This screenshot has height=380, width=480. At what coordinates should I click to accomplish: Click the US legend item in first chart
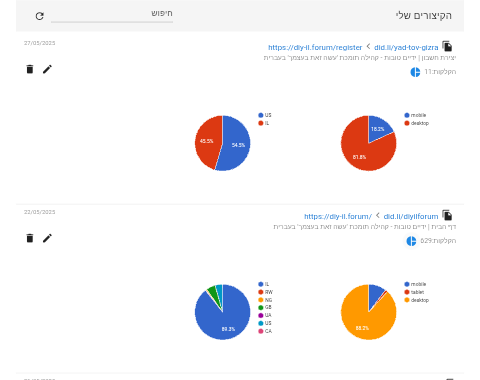pos(265,115)
